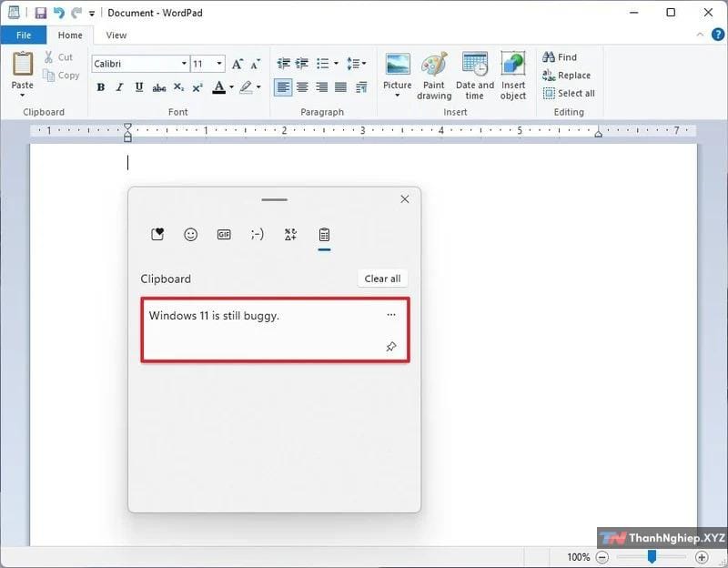This screenshot has height=568, width=728.
Task: Click Cut in the Clipboard group
Action: click(58, 57)
